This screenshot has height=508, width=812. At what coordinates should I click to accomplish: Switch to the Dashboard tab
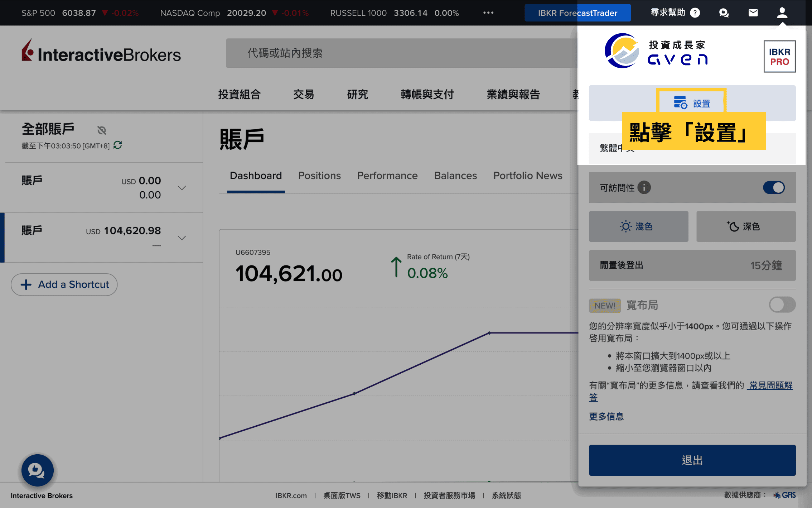pos(256,176)
